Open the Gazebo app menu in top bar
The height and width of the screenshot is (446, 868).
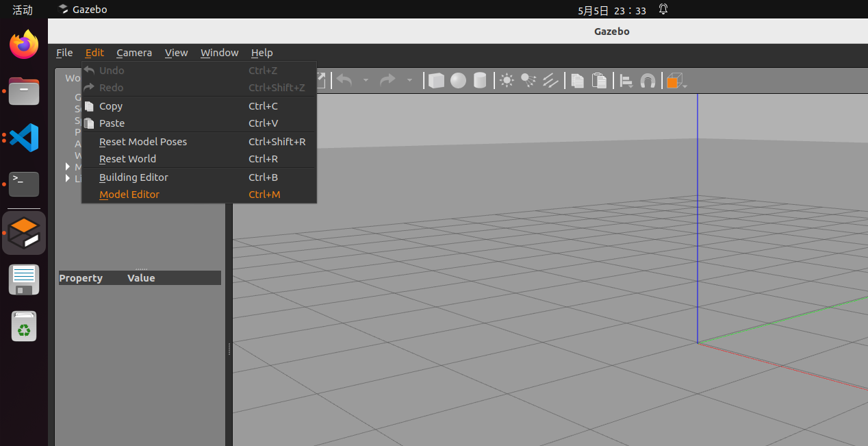tap(83, 10)
